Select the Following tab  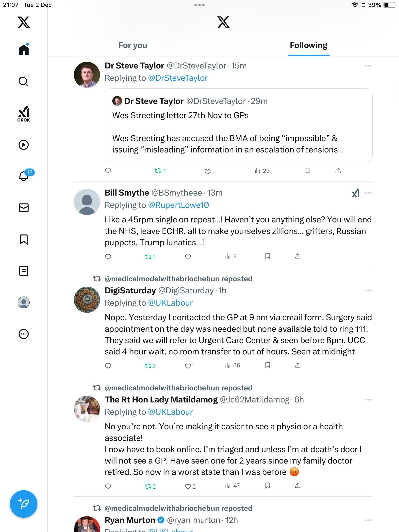[x=309, y=45]
